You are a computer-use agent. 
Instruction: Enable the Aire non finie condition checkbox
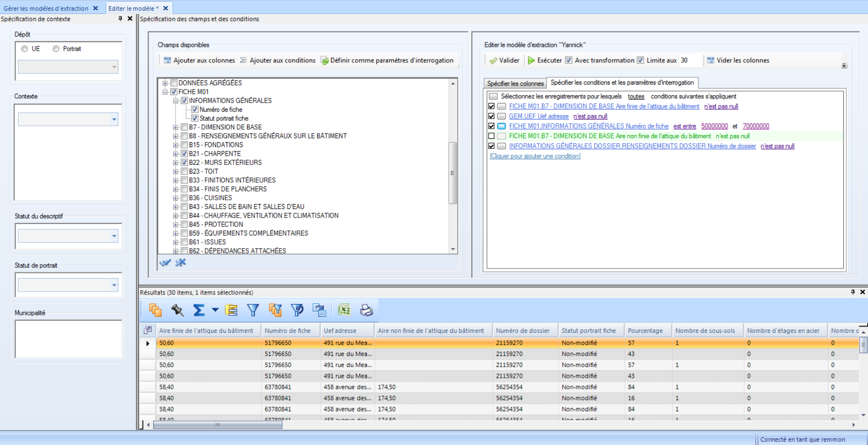492,136
